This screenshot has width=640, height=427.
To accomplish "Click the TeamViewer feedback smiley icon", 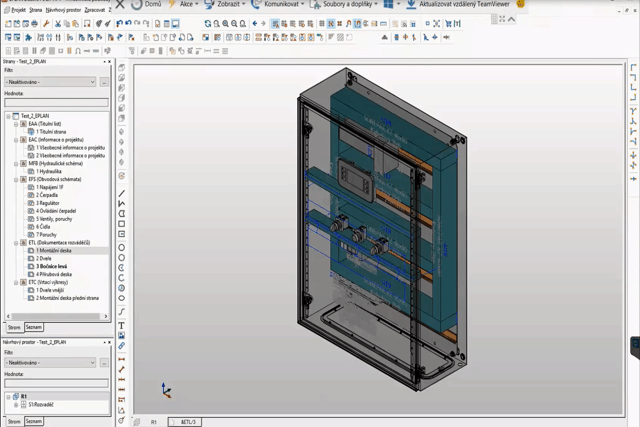I will tap(520, 4).
